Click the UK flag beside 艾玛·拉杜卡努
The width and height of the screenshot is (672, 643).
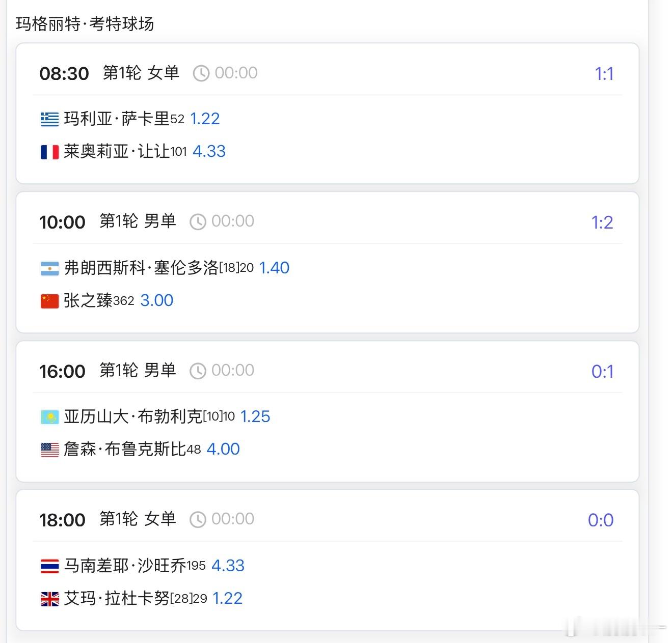pos(49,599)
